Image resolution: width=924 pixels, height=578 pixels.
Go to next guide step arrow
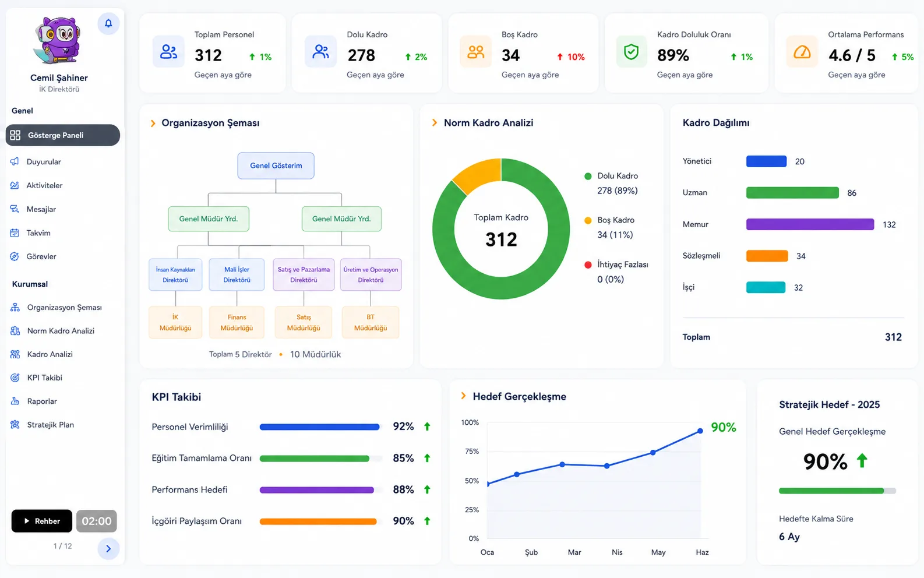point(108,548)
